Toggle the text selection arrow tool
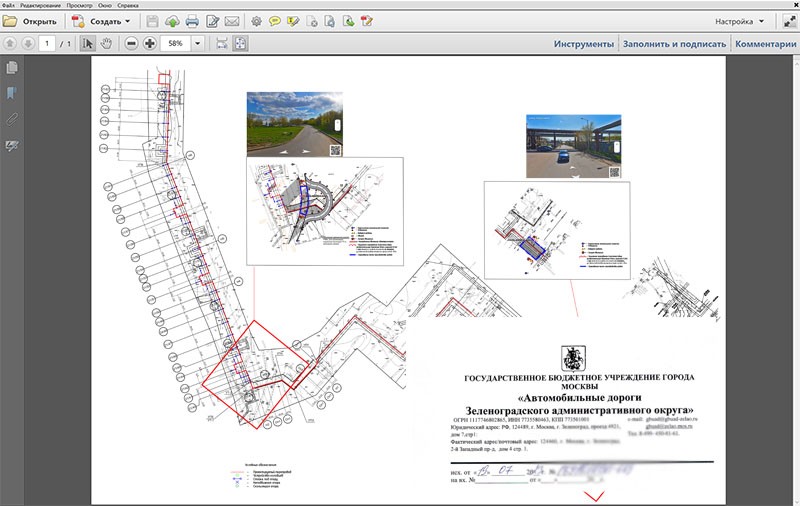The height and width of the screenshot is (506, 800). pyautogui.click(x=87, y=44)
